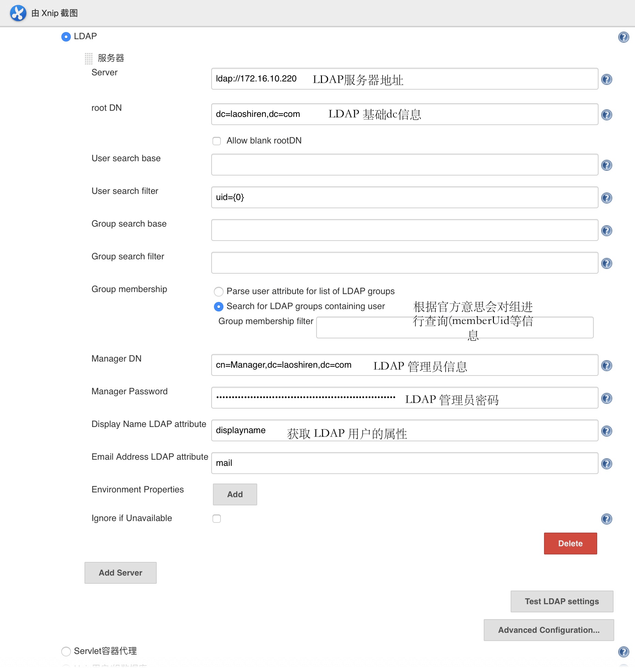Click into the Manager Password field
The width and height of the screenshot is (635, 672).
tap(405, 398)
